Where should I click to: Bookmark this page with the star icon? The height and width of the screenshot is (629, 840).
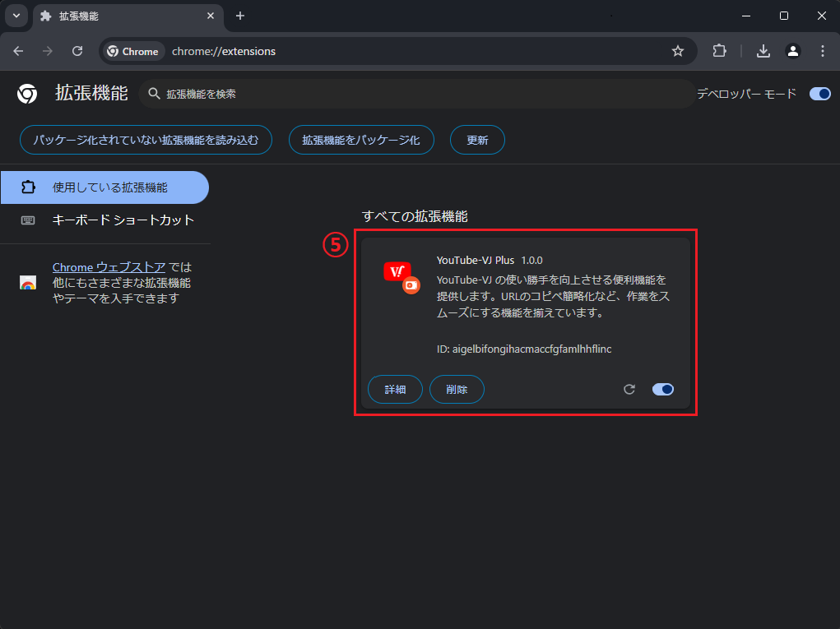[678, 51]
